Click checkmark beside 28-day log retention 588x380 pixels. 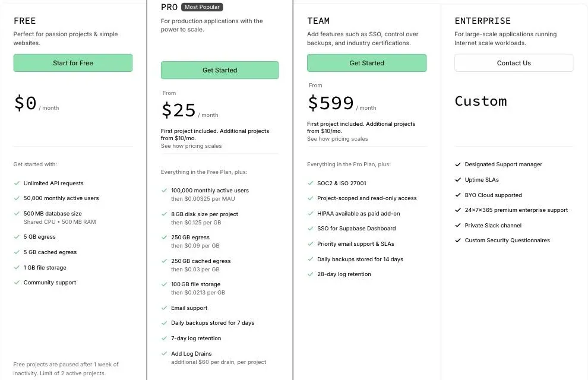[x=310, y=274]
